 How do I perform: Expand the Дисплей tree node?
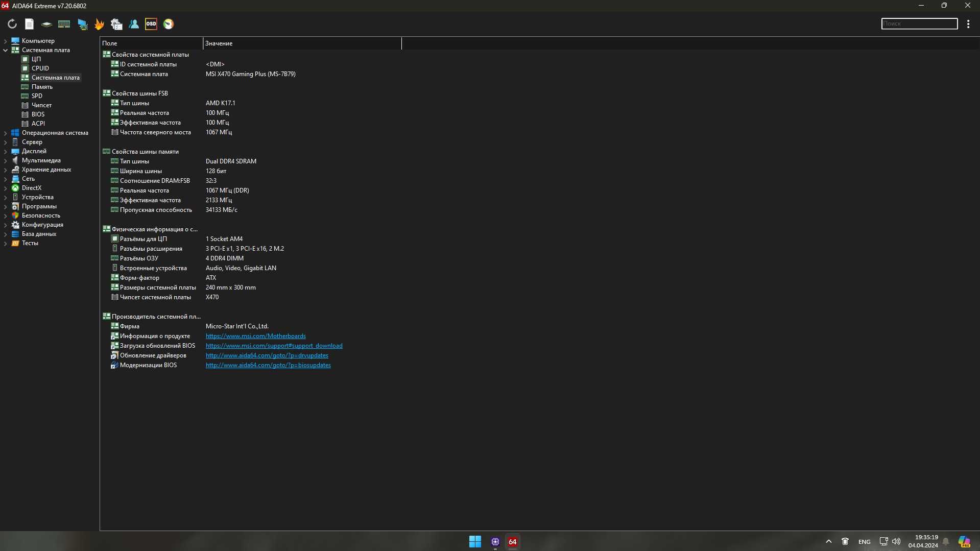(x=6, y=151)
